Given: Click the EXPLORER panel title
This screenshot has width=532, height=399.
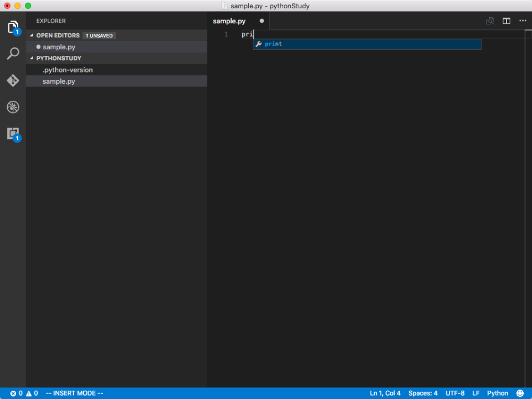Looking at the screenshot, I should click(51, 21).
